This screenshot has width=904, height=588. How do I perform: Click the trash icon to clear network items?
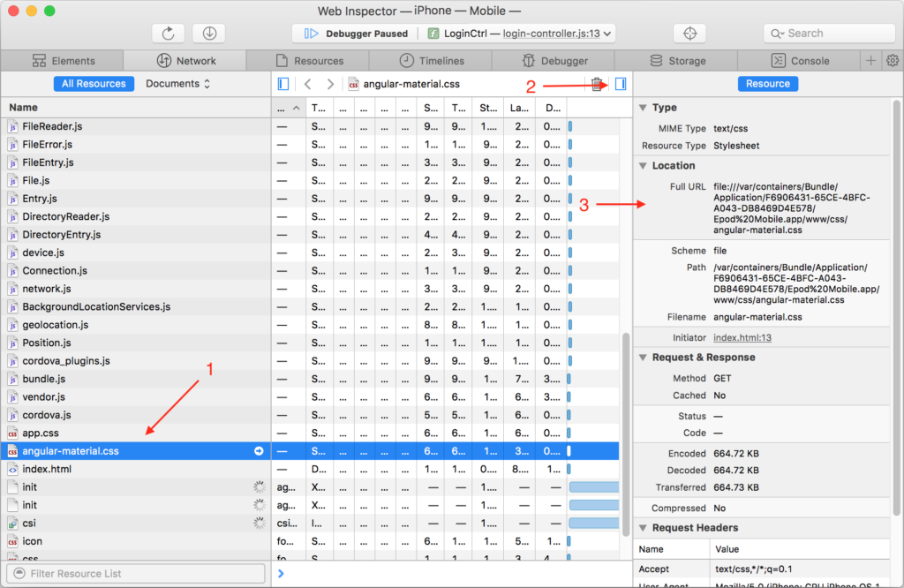pos(598,84)
